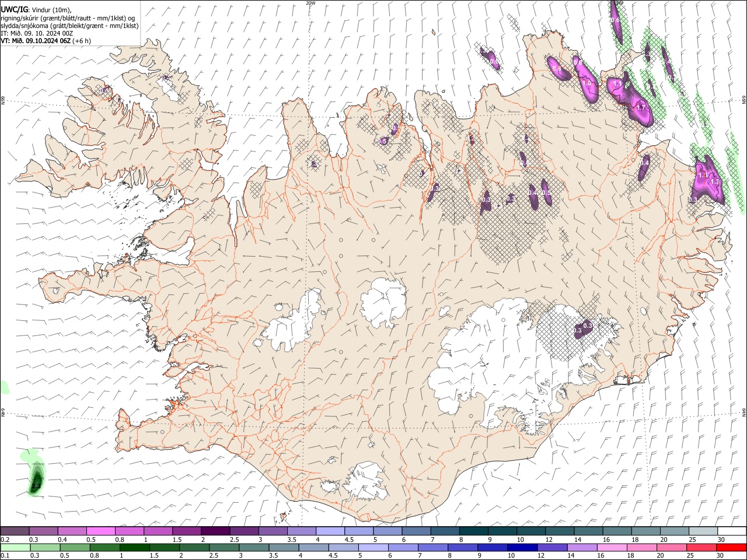Click the '4.5' label under the snow scale

[x=349, y=540]
